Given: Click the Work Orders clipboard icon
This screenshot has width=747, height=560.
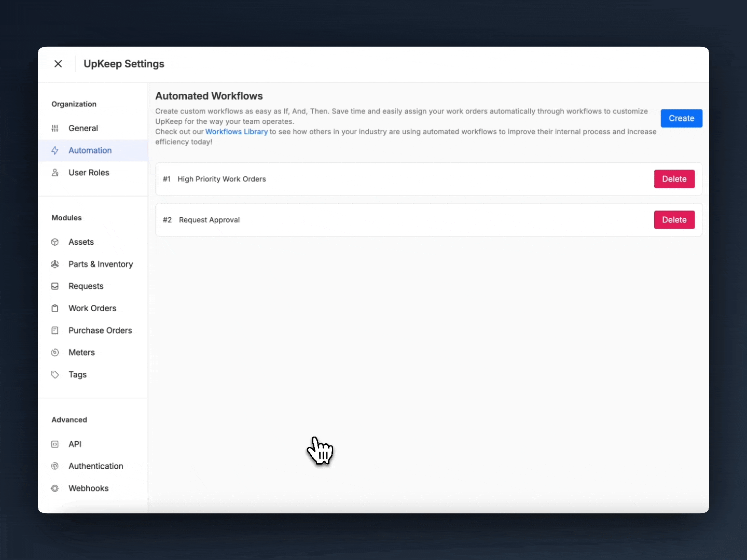Looking at the screenshot, I should point(55,309).
